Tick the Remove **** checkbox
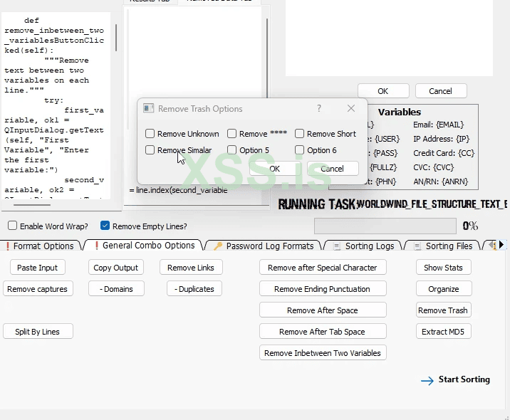Viewport: 510px width, 420px height. (x=231, y=134)
